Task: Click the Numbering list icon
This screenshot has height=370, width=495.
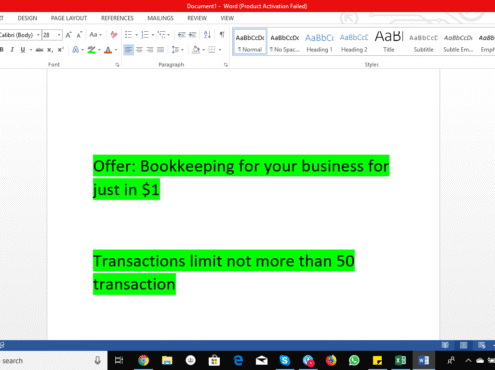Action: pos(145,35)
